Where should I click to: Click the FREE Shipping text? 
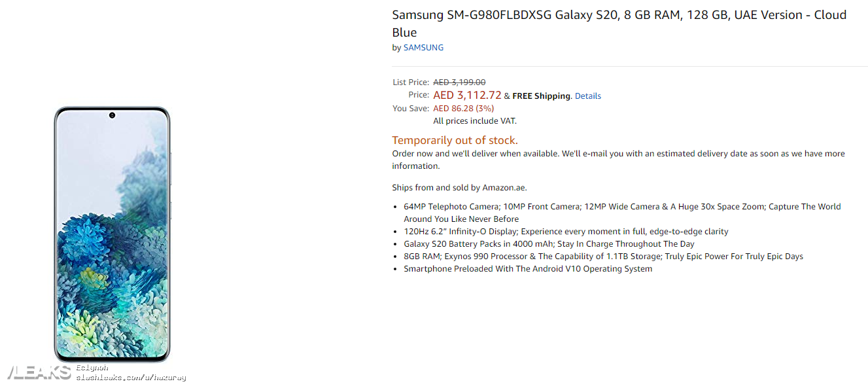[541, 96]
